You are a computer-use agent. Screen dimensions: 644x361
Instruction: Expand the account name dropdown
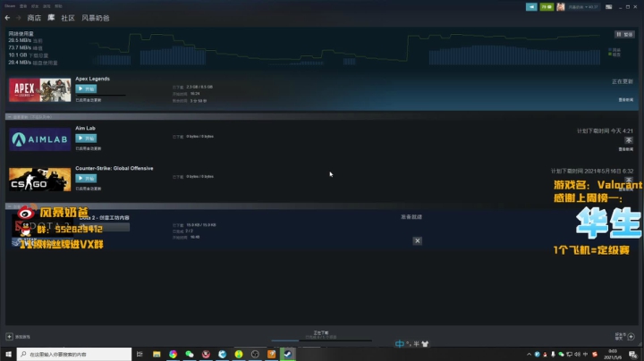pos(583,7)
